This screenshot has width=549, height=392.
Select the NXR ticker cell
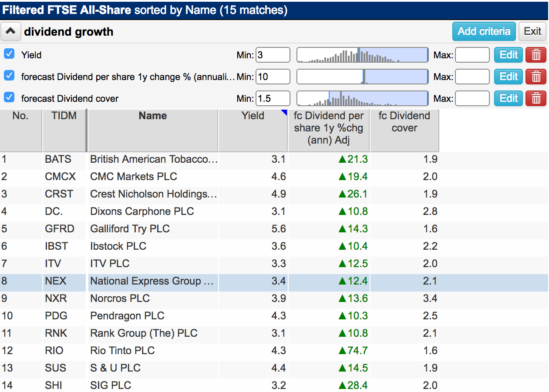(x=56, y=298)
